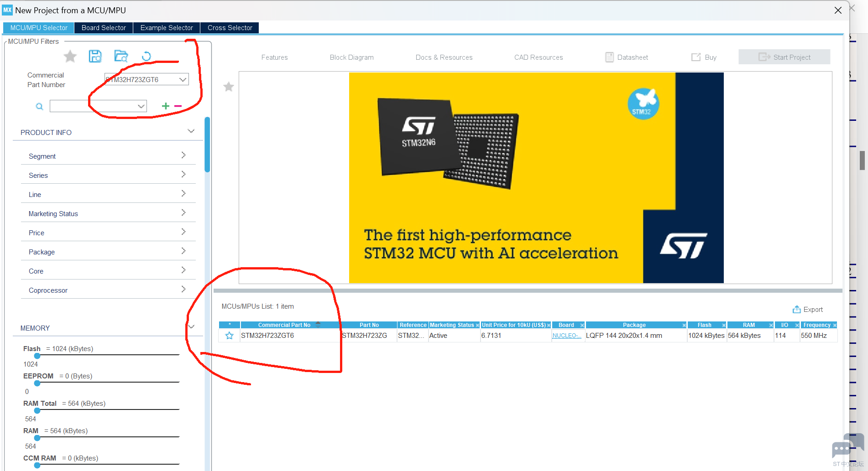Add a search criterion with the green plus

(166, 106)
